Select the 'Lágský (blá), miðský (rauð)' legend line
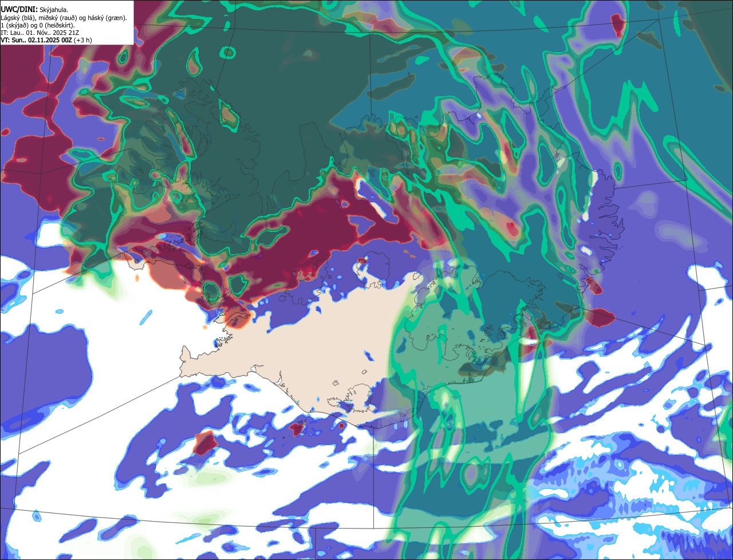Screen dimensions: 733x560 (64, 18)
